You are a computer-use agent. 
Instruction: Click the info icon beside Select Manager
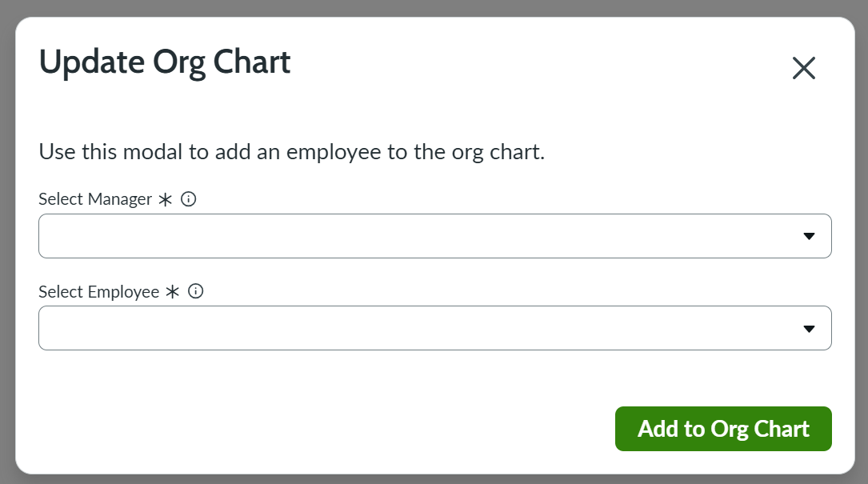[189, 199]
